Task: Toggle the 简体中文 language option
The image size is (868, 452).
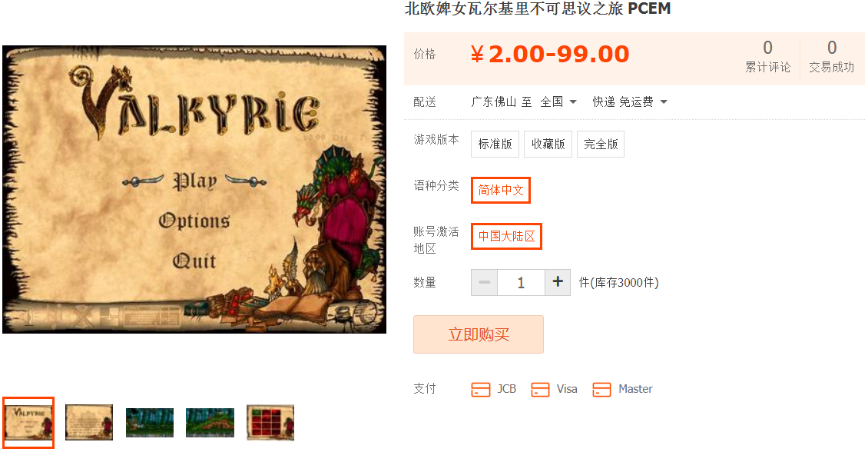Action: click(x=500, y=190)
